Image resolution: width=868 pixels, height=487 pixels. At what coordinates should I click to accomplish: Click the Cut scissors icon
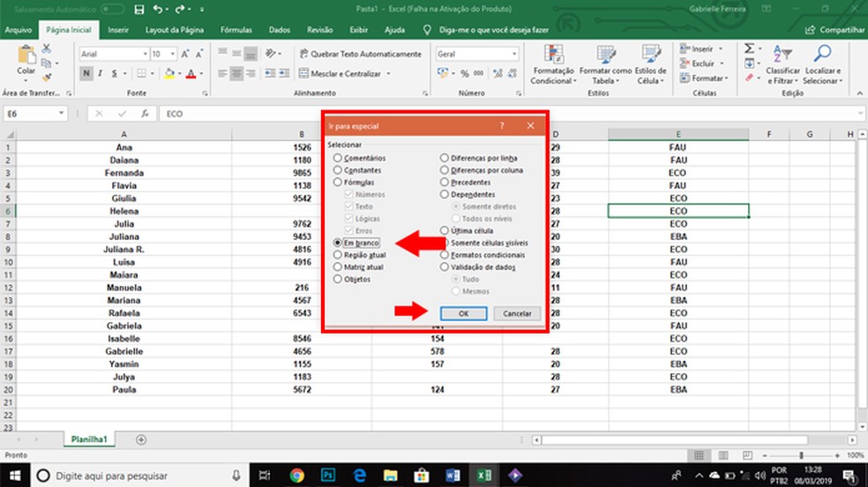[47, 49]
